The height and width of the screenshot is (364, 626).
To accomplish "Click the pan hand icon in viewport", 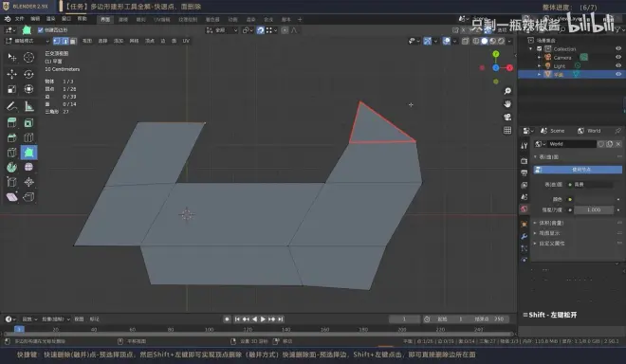I will (x=507, y=103).
